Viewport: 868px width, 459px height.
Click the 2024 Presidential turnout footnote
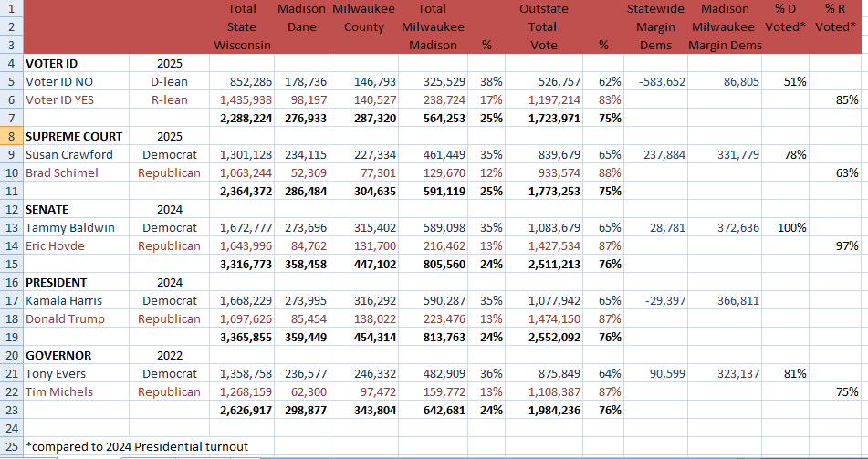click(137, 446)
